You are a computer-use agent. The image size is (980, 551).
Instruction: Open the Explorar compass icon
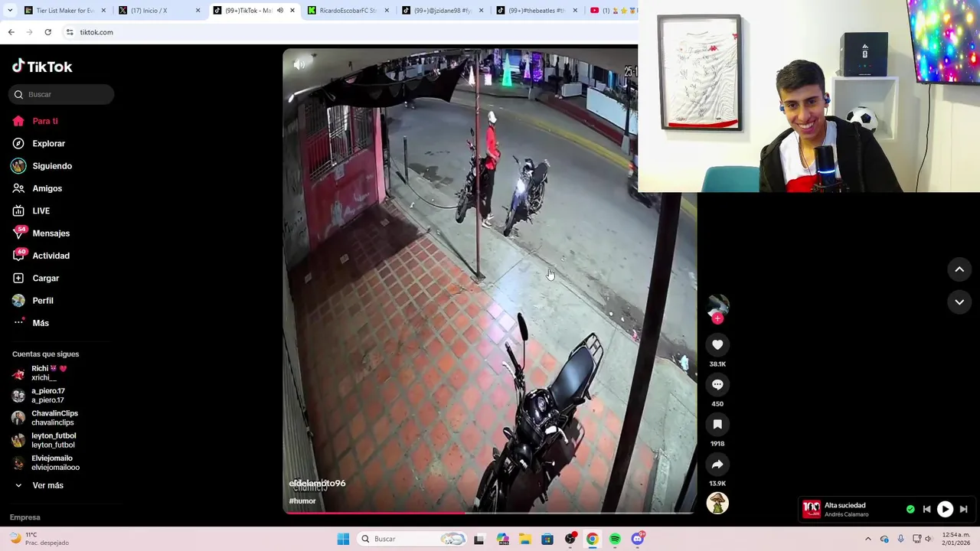pos(18,143)
